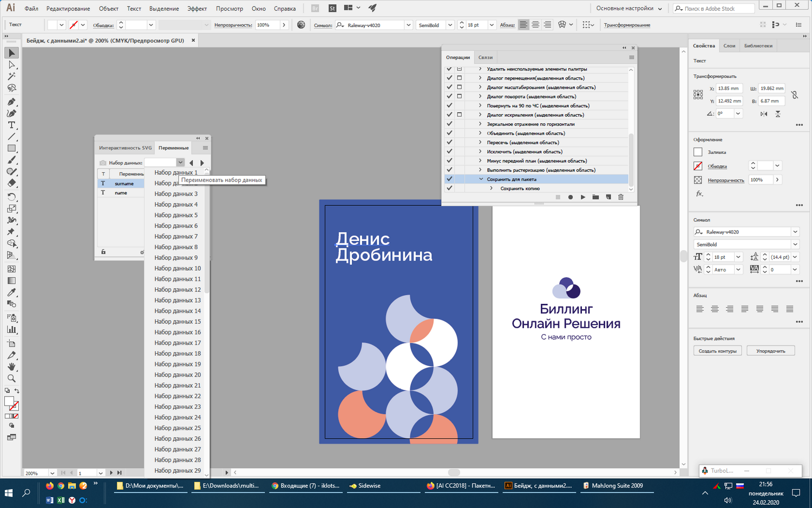Click Упорядочить button
Screen dimensions: 812x508
pos(770,351)
